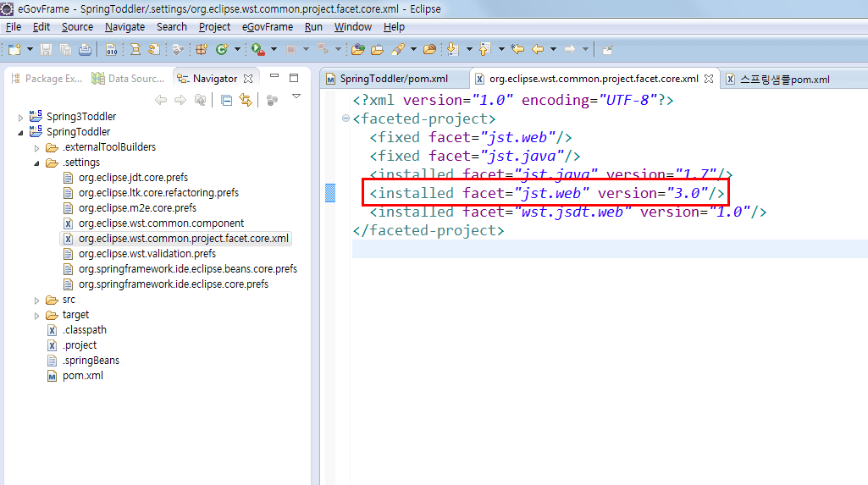
Task: Click the green circular New Class icon
Action: coord(222,49)
